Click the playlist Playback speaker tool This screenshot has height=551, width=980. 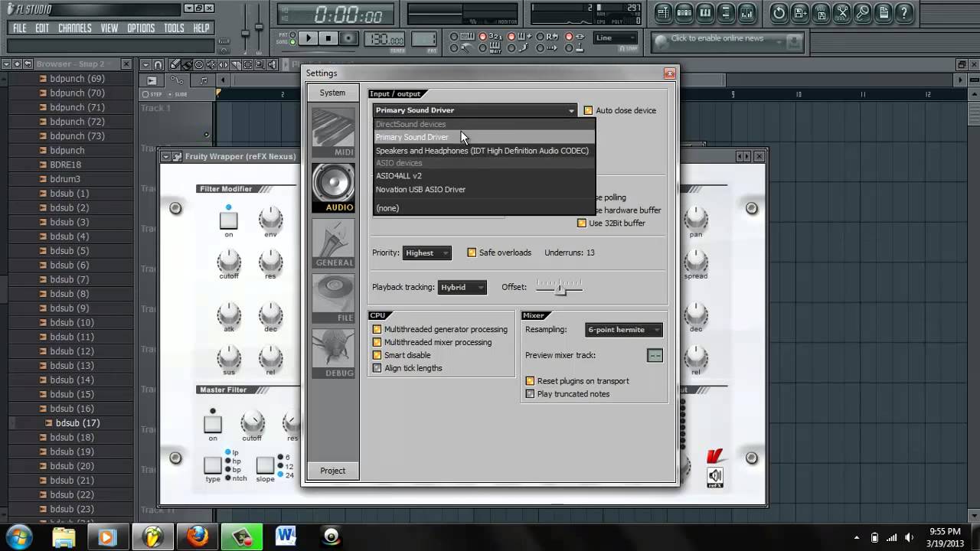(272, 65)
